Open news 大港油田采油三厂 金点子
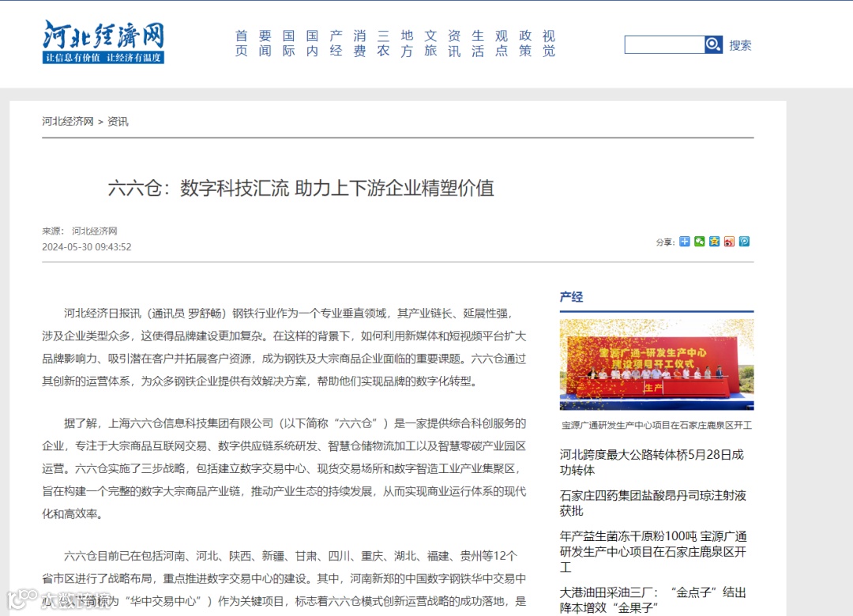The width and height of the screenshot is (853, 616). (x=653, y=599)
